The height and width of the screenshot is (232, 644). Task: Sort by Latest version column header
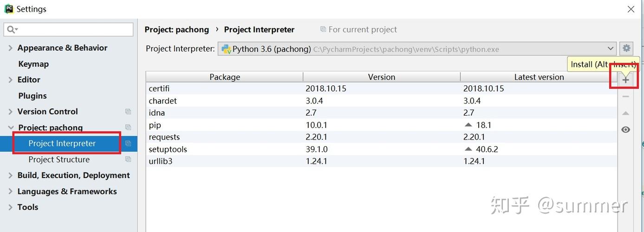click(539, 77)
